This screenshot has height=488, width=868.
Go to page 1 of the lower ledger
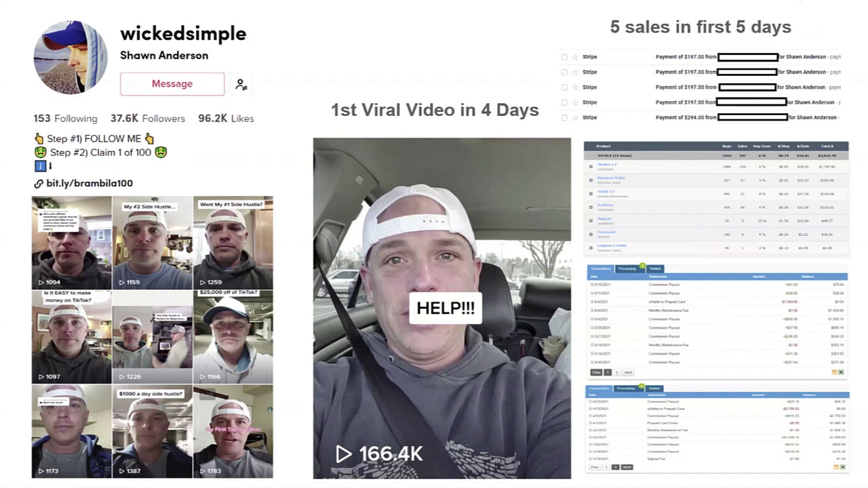coord(606,467)
